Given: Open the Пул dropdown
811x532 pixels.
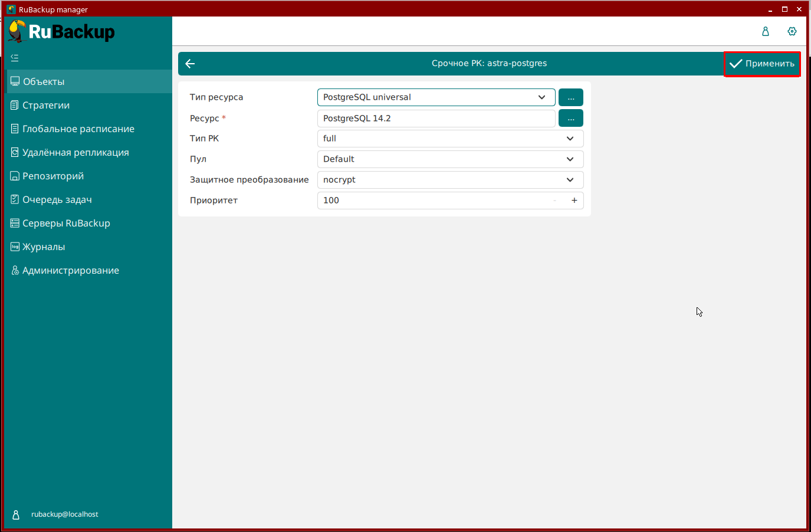Looking at the screenshot, I should (451, 159).
